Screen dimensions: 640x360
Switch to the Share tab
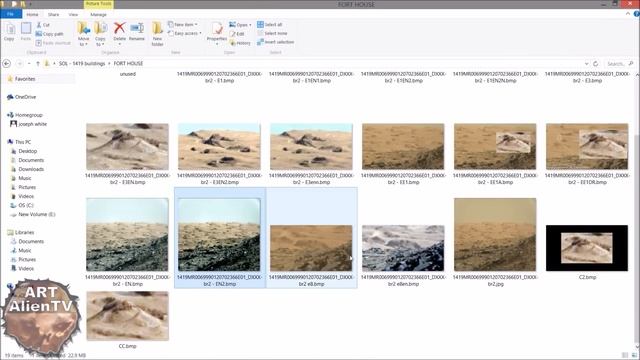point(53,14)
